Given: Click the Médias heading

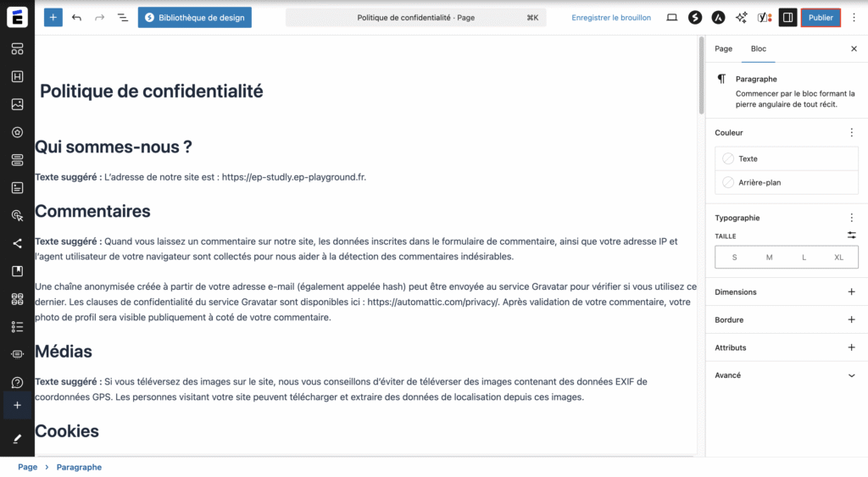Looking at the screenshot, I should coord(63,352).
